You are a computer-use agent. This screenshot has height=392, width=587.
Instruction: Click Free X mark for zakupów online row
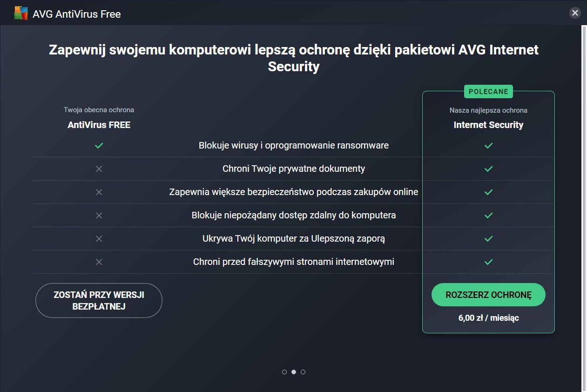pyautogui.click(x=99, y=192)
